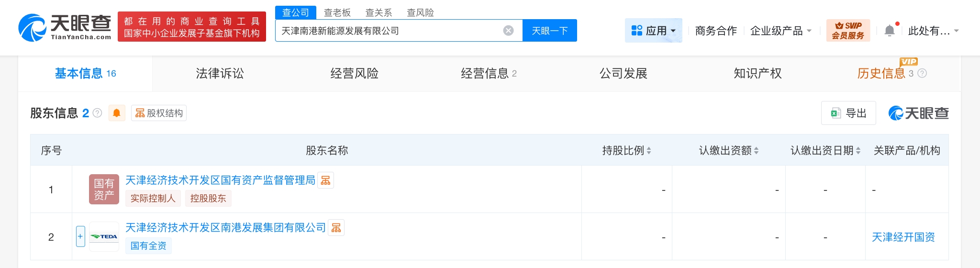This screenshot has width=980, height=268.
Task: Open the 天津经开国资 link
Action: coord(903,237)
